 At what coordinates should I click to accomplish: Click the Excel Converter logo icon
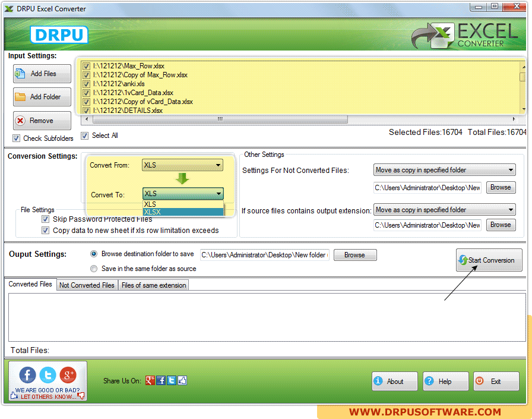(x=432, y=36)
